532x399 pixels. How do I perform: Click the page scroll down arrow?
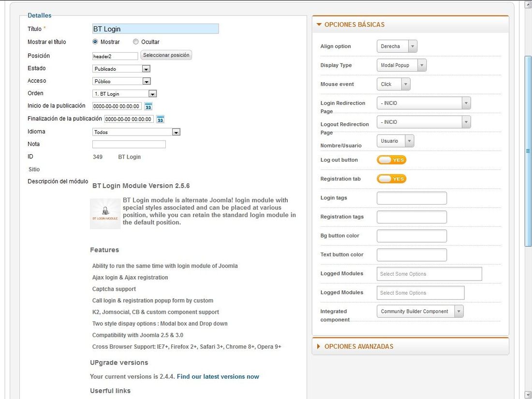pyautogui.click(x=528, y=395)
